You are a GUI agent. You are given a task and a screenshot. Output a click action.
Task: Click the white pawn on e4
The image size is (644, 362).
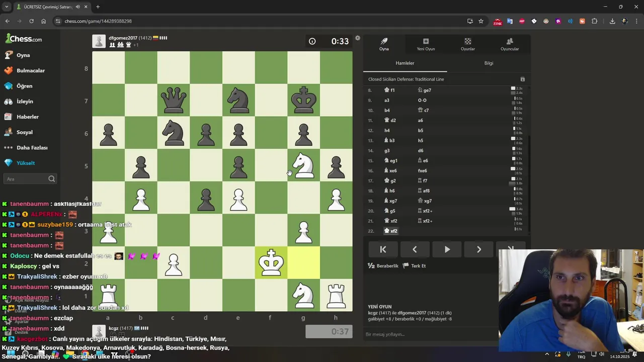(238, 198)
